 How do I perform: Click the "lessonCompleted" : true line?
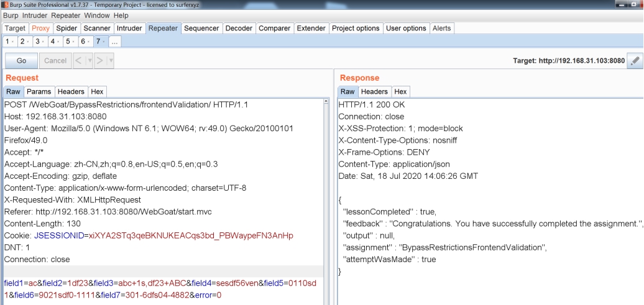pos(389,212)
